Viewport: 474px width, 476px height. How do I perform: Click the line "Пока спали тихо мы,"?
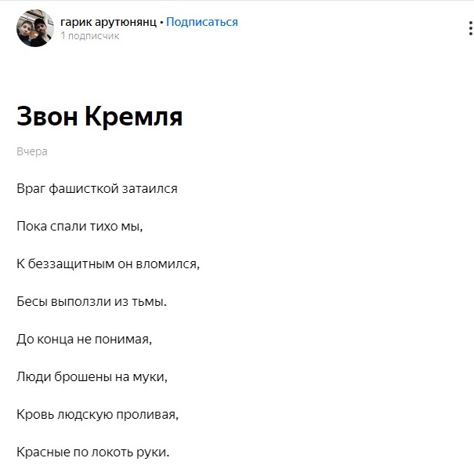(x=80, y=227)
